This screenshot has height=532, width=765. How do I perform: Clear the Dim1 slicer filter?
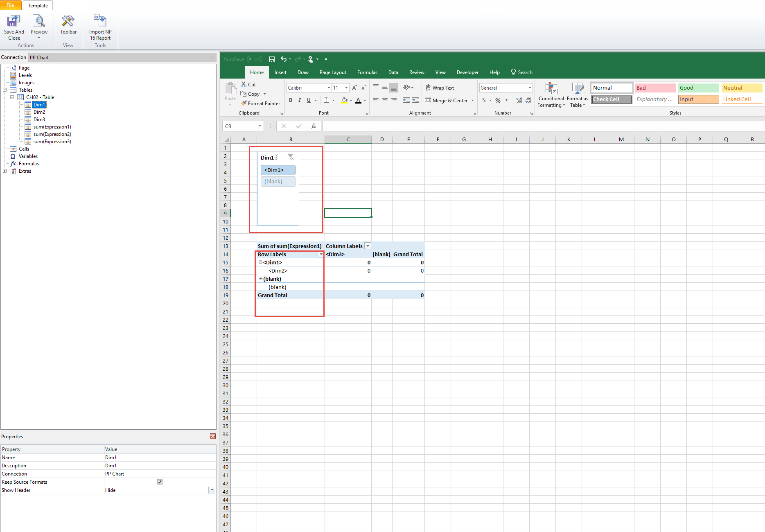click(291, 158)
